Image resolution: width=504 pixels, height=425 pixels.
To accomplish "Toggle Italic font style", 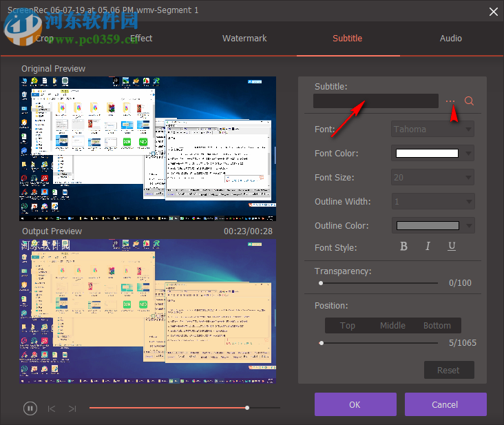I will click(x=428, y=247).
